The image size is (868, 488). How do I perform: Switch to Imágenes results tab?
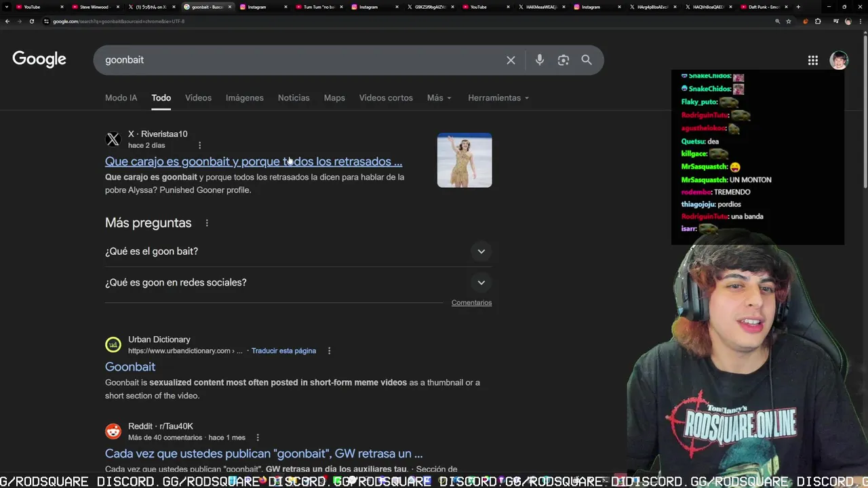[245, 98]
